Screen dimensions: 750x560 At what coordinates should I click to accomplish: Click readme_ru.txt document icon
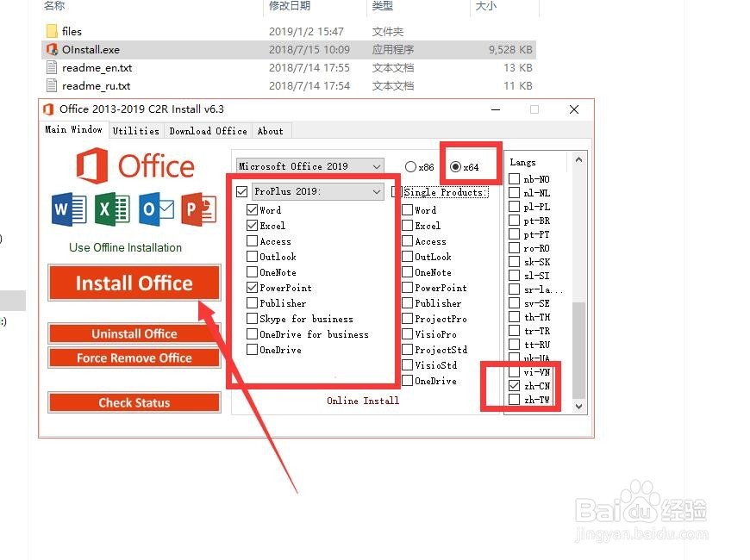click(52, 85)
